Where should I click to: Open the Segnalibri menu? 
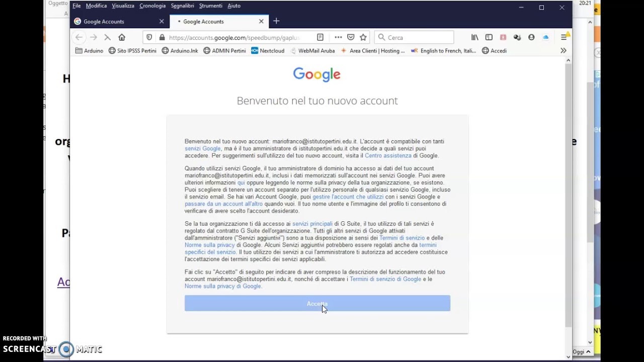[x=182, y=6]
